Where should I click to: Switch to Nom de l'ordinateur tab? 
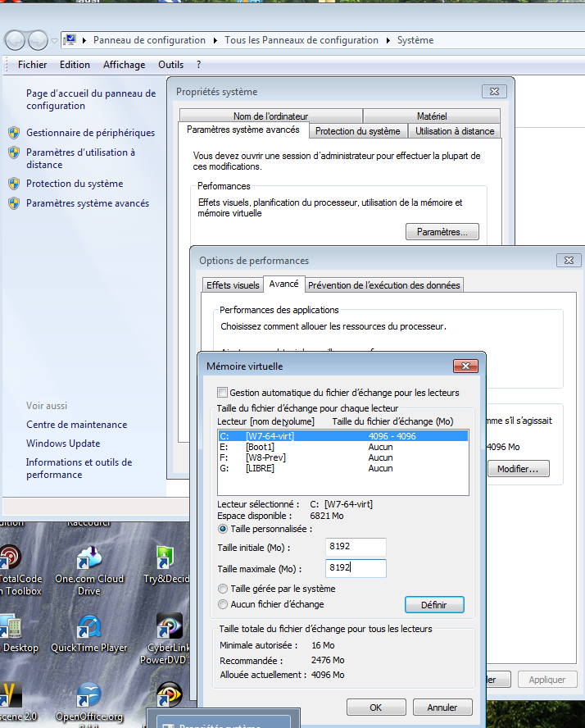point(271,116)
